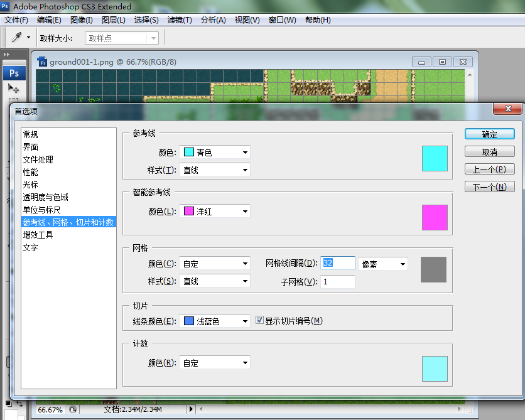The height and width of the screenshot is (420, 525).
Task: Click horizontal scrollbar left arrow
Action: click(x=201, y=409)
